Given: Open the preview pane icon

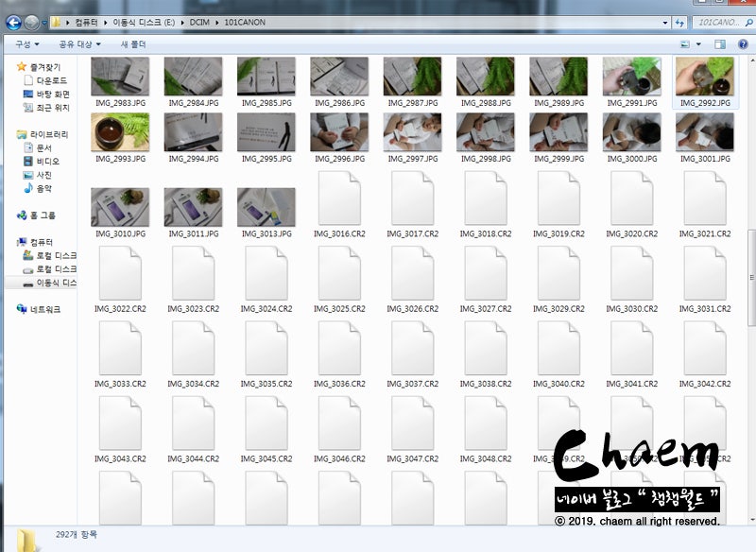Looking at the screenshot, I should [719, 44].
